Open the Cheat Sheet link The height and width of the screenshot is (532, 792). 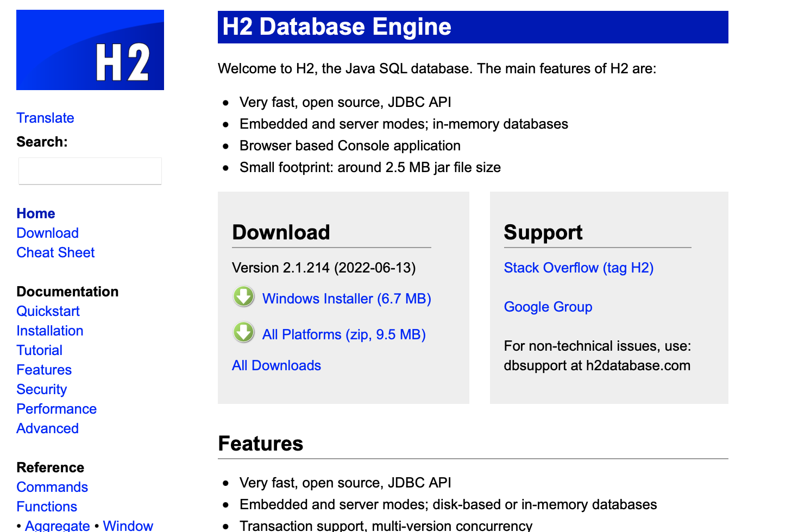[x=55, y=252]
